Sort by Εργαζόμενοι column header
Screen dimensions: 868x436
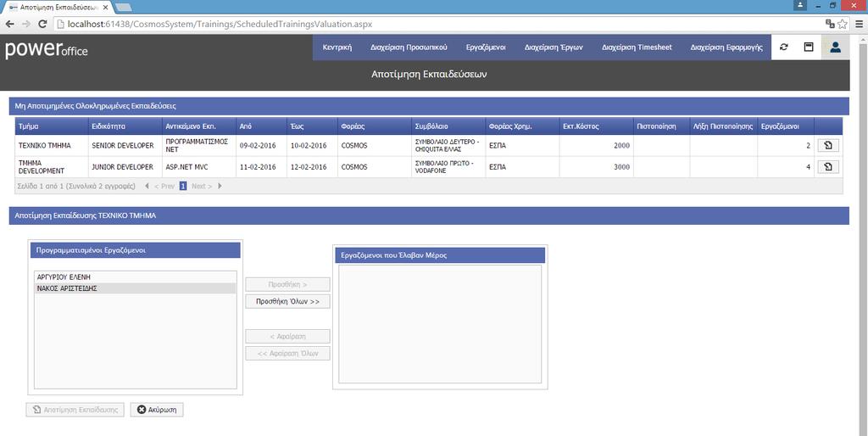click(x=786, y=126)
